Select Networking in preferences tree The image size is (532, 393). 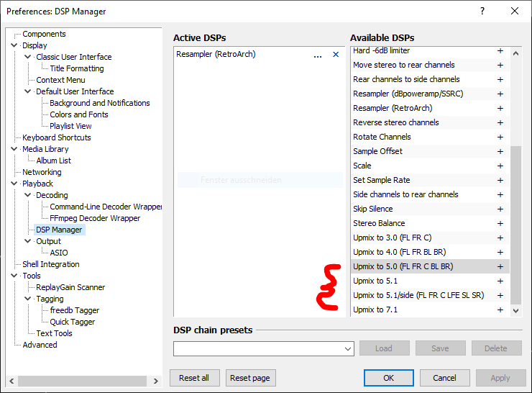pos(42,172)
